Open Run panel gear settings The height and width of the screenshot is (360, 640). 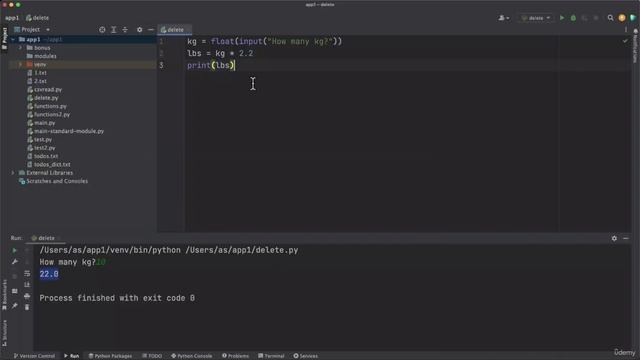614,238
